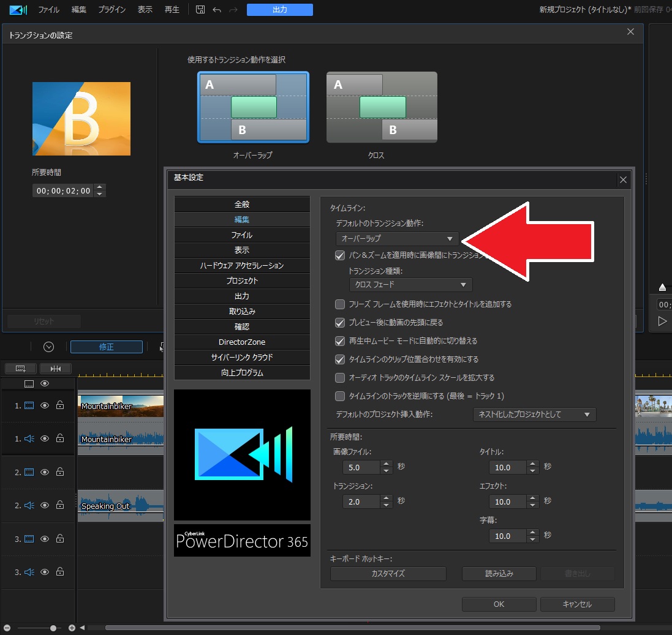Click the horizontal timeline scrollbar
Image resolution: width=672 pixels, height=635 pixels.
coord(352,628)
